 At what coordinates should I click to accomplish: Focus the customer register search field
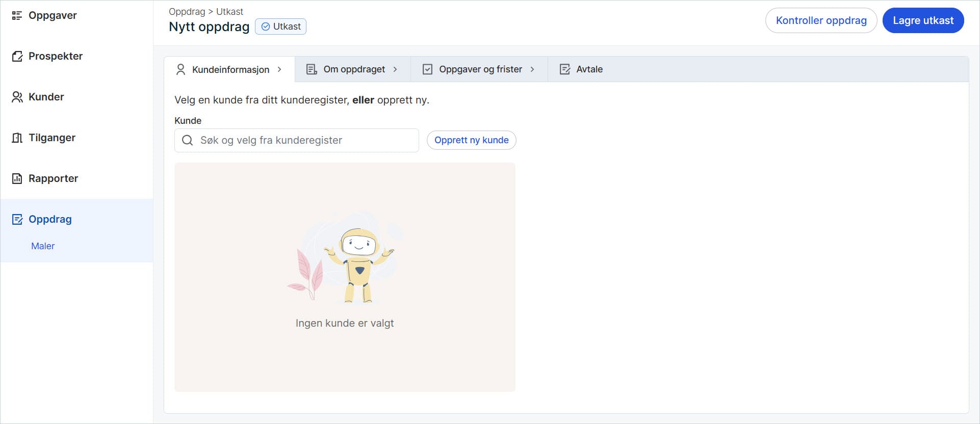point(306,141)
